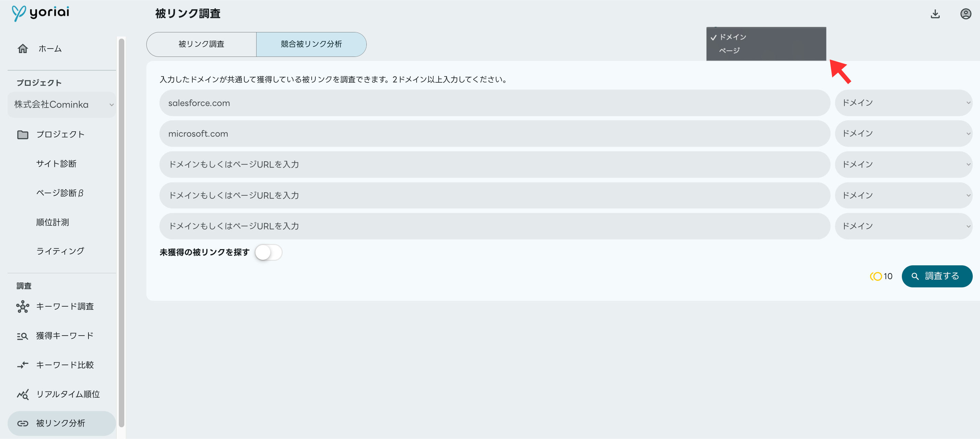Image resolution: width=980 pixels, height=439 pixels.
Task: Open type dropdown for salesforce.com row
Action: tap(904, 103)
